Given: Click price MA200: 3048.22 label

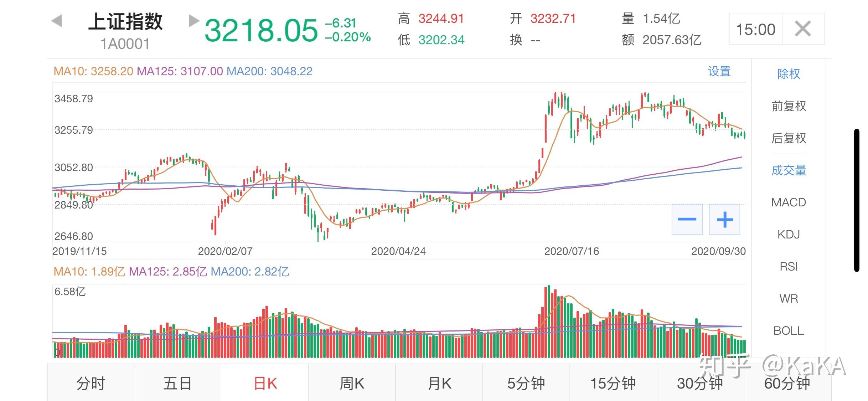Looking at the screenshot, I should tap(269, 71).
